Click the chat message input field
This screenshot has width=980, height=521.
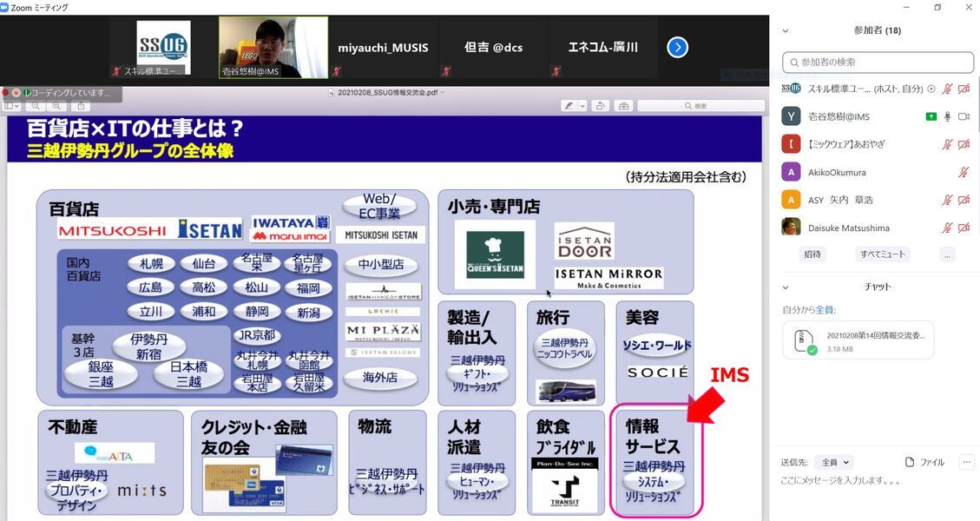[875, 481]
